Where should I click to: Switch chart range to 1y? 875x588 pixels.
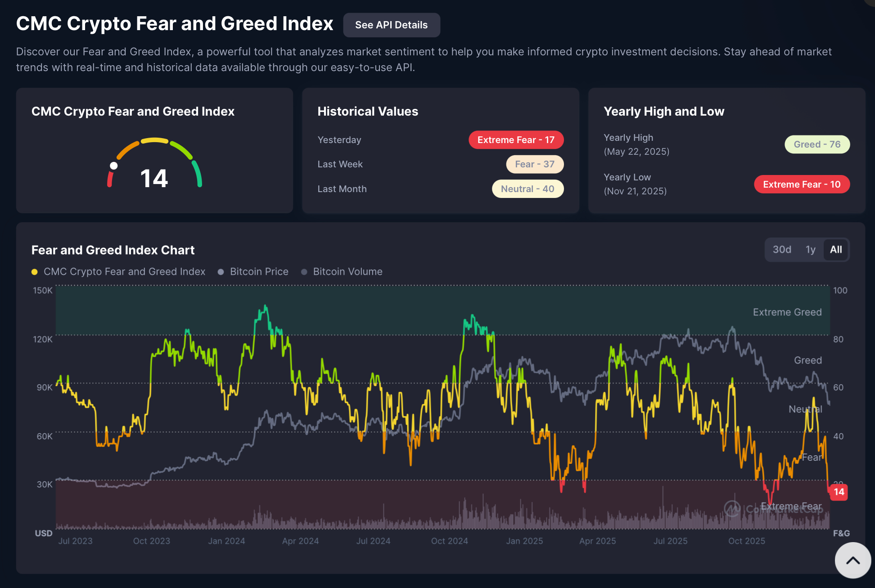810,250
